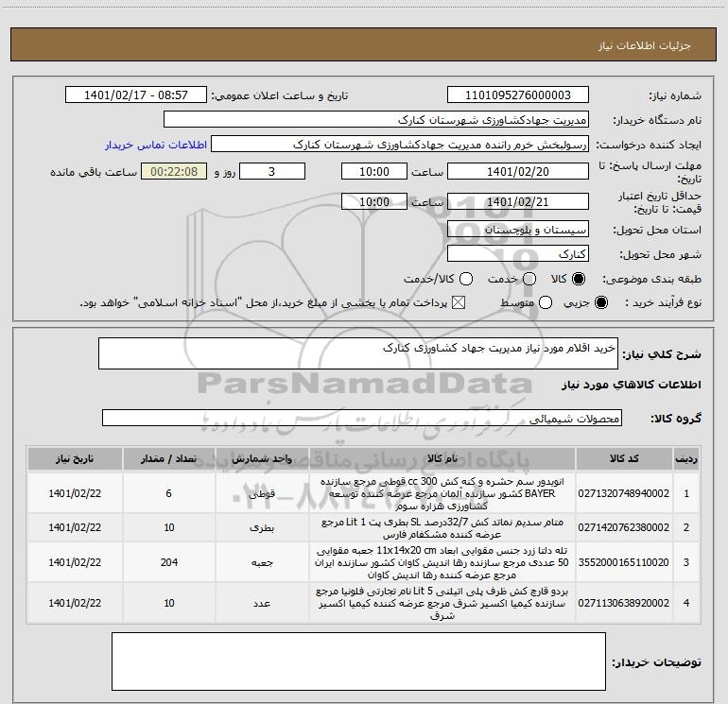
Task: Select the متوسط purchase type radio
Action: 546,303
